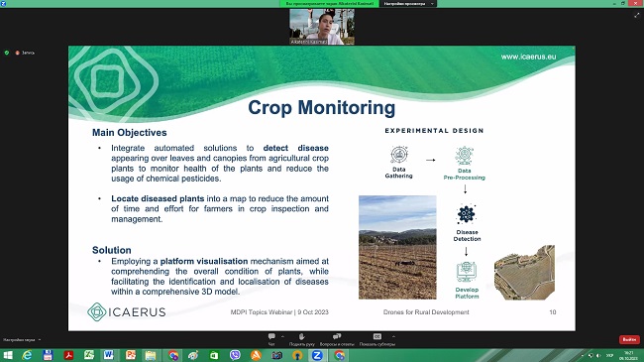Open the view options dropdown at top
This screenshot has width=644, height=362.
[408, 3]
